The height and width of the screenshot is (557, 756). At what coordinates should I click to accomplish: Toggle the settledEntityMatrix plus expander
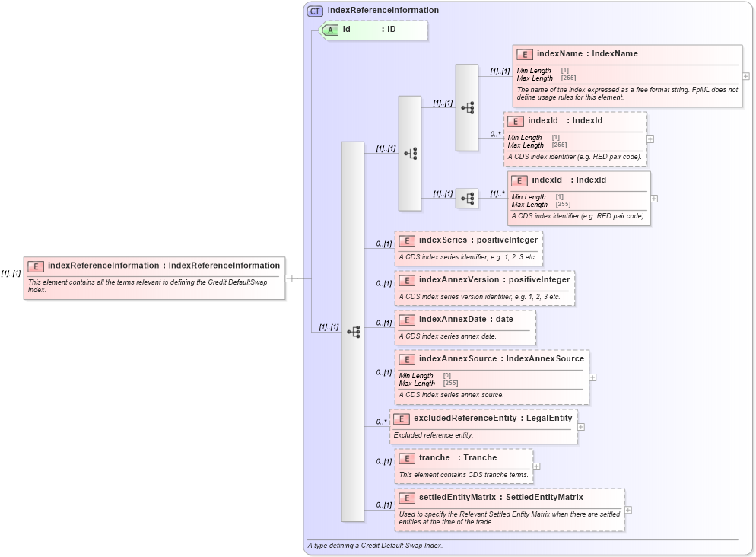pyautogui.click(x=627, y=511)
